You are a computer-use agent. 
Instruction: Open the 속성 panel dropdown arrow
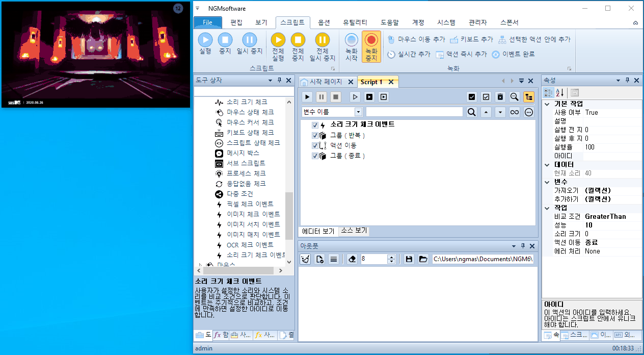click(x=619, y=81)
